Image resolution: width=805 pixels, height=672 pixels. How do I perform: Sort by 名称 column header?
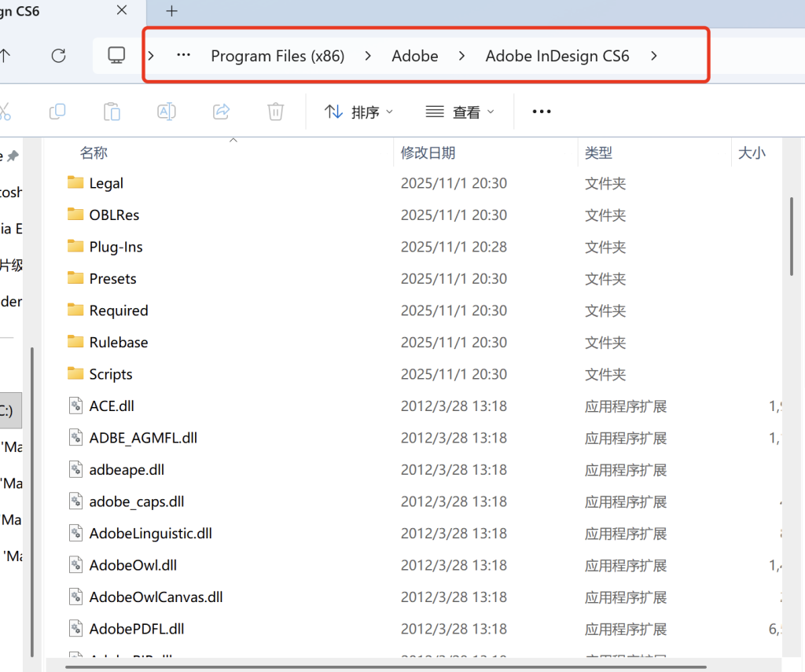pyautogui.click(x=94, y=153)
